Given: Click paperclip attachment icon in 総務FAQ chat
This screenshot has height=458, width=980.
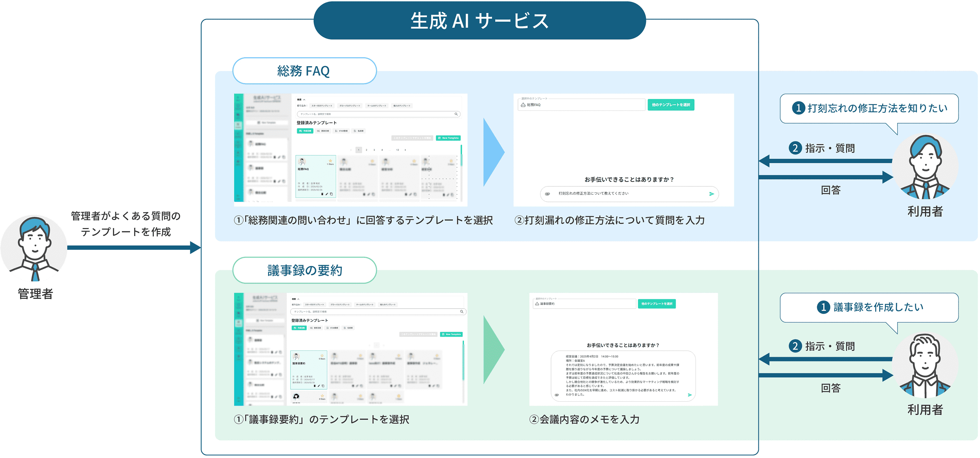Looking at the screenshot, I should coord(547,194).
